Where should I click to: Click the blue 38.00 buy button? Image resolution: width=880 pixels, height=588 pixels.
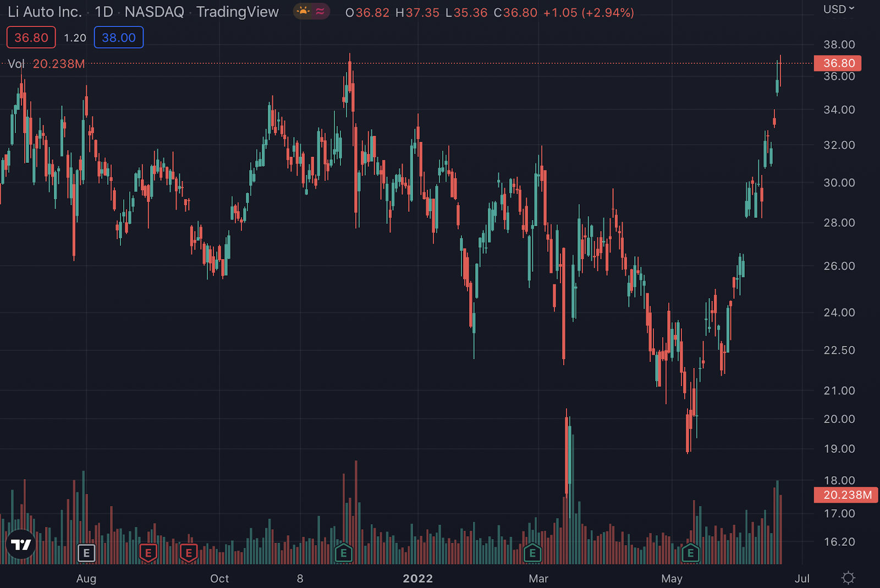[x=119, y=37]
